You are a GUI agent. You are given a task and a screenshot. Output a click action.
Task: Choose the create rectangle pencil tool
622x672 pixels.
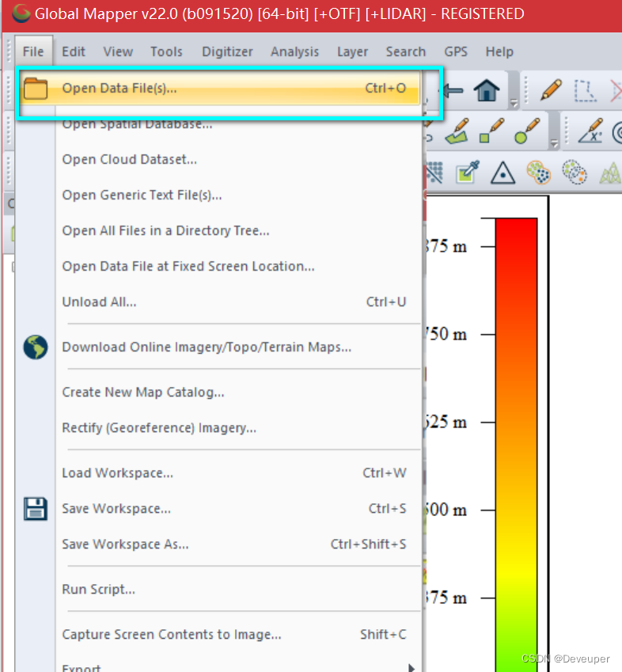(x=491, y=131)
